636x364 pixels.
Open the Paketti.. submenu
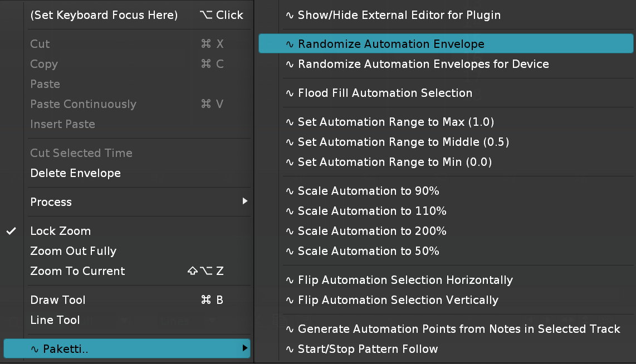pyautogui.click(x=127, y=349)
